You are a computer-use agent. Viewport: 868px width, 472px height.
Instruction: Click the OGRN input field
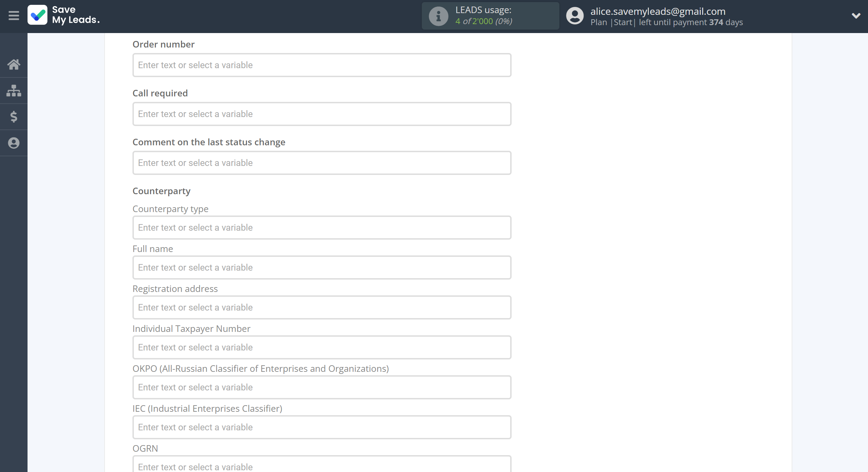(x=322, y=465)
